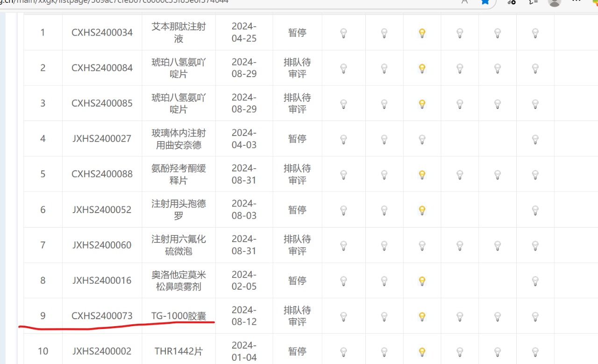Click the 暂停 status in the JXHS2400002 row
This screenshot has height=364, width=598.
pos(297,351)
